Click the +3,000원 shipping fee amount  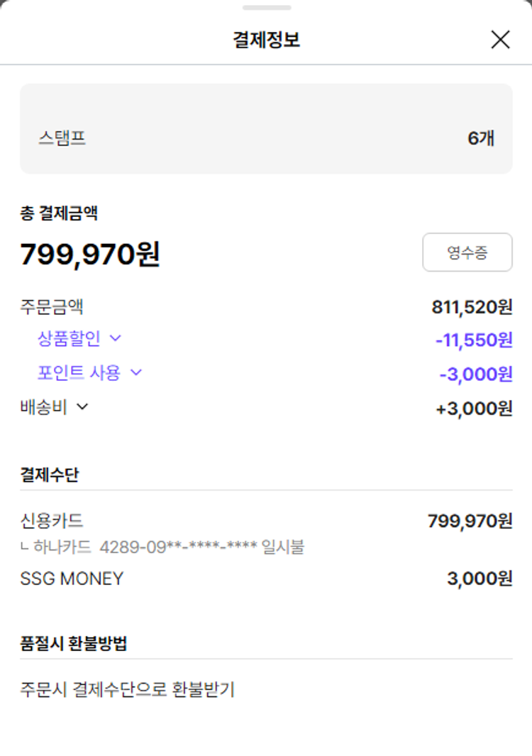click(474, 408)
